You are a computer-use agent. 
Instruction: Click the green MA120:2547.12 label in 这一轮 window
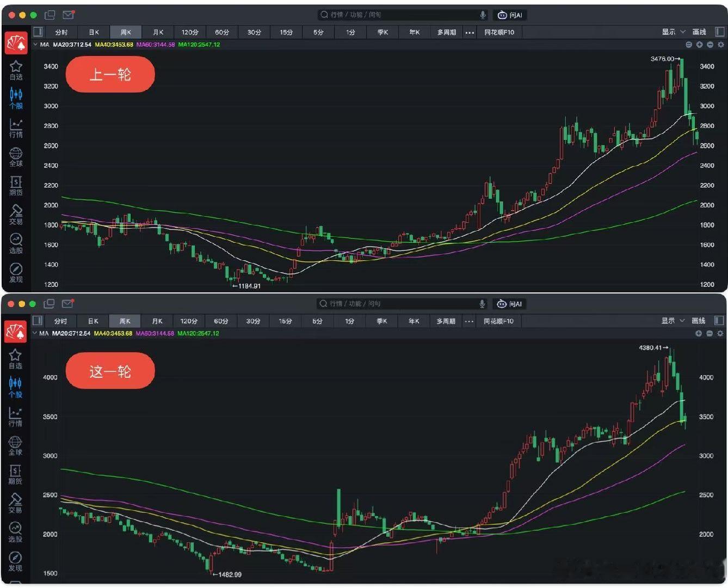(x=198, y=333)
